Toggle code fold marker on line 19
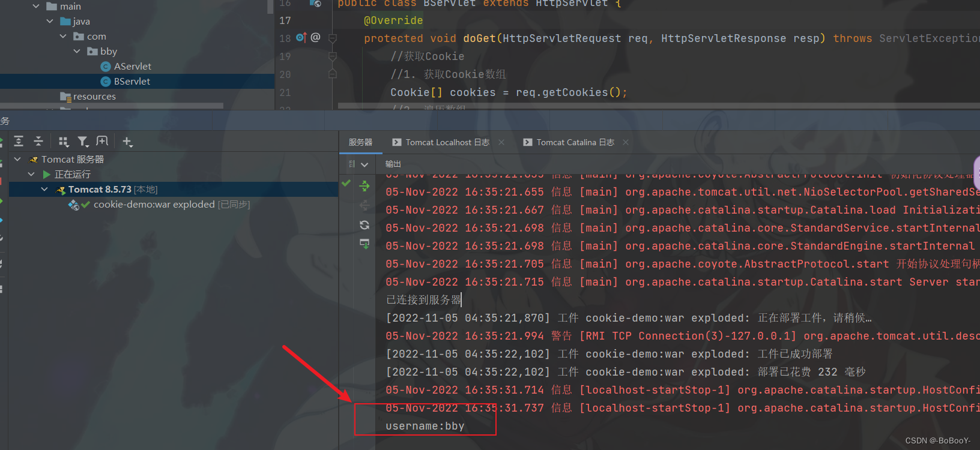The width and height of the screenshot is (980, 450). 332,56
